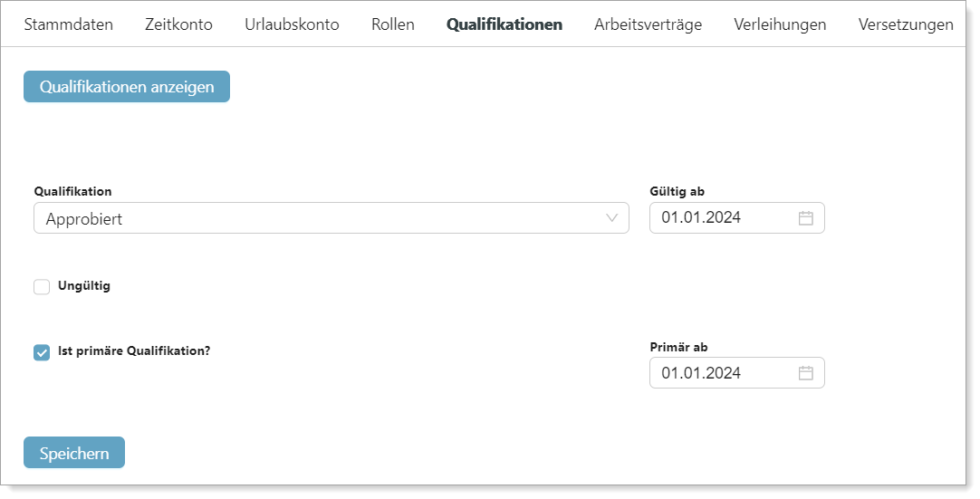Enable the Ungültig checkbox

point(42,287)
